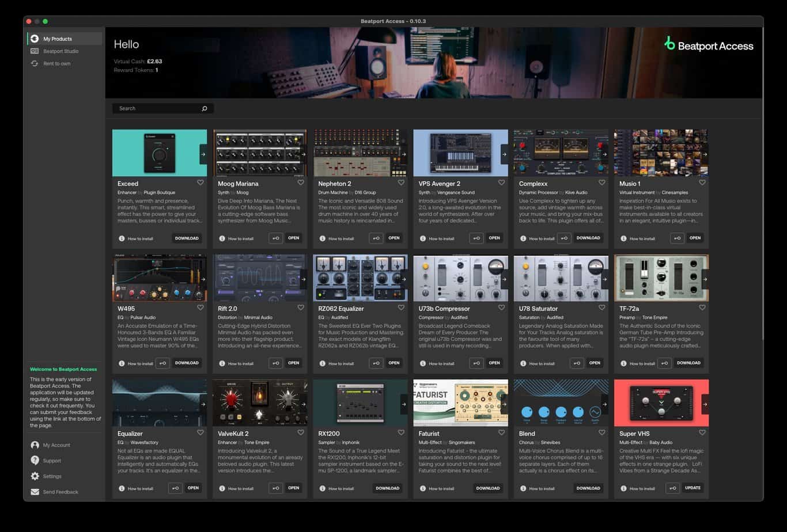The width and height of the screenshot is (787, 532).
Task: Favorite the Complexx plugin
Action: click(602, 183)
